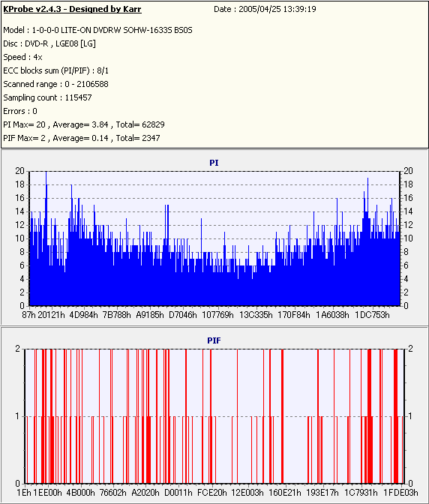
Task: Click the Errors : 0 line
Action: click(x=20, y=111)
